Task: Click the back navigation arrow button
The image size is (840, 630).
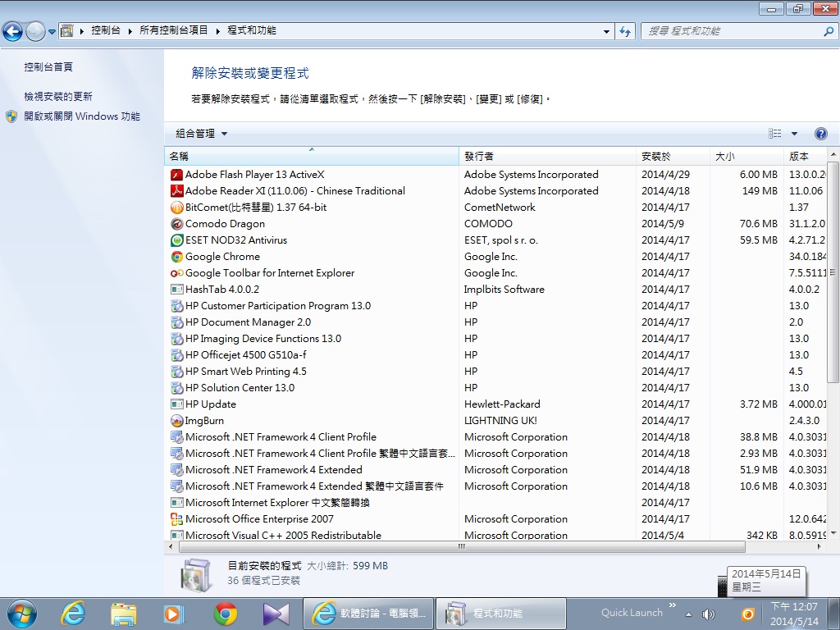Action: (x=13, y=31)
